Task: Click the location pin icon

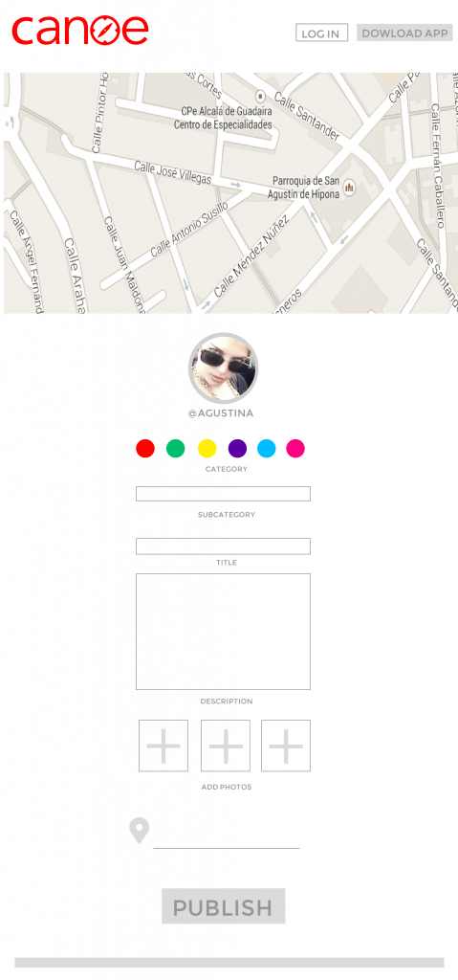Action: point(140,831)
